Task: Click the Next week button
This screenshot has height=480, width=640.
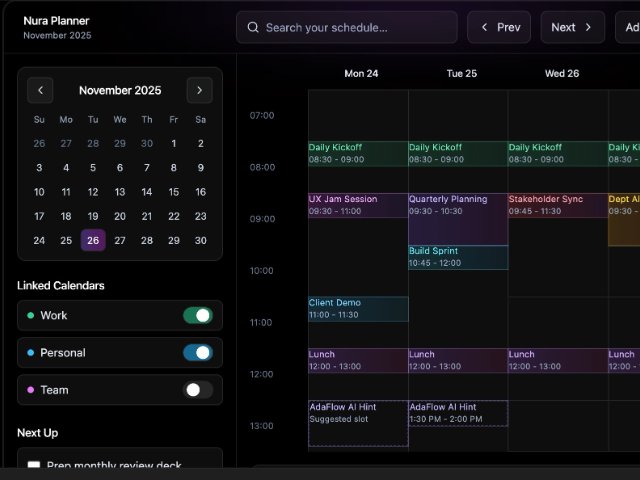Action: click(572, 27)
